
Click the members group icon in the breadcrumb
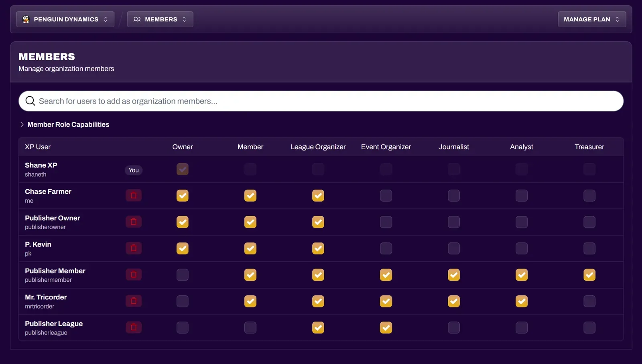tap(137, 19)
